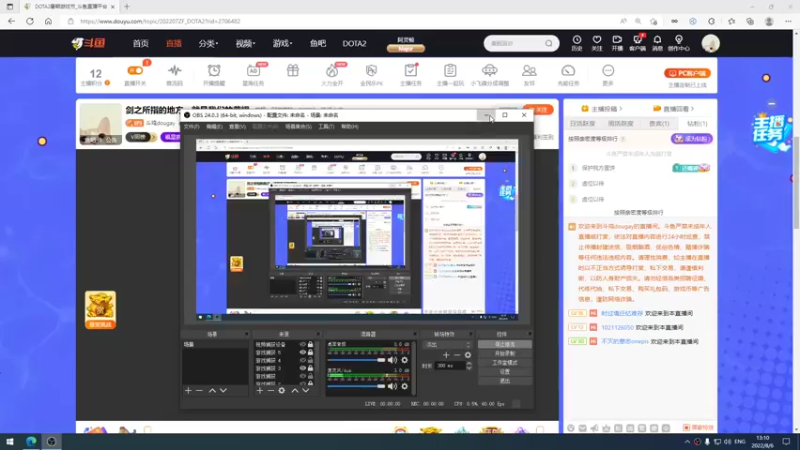Viewport: 800px width, 450px height.
Task: Adjust desktop audio volume slider in OBS
Action: (x=356, y=360)
